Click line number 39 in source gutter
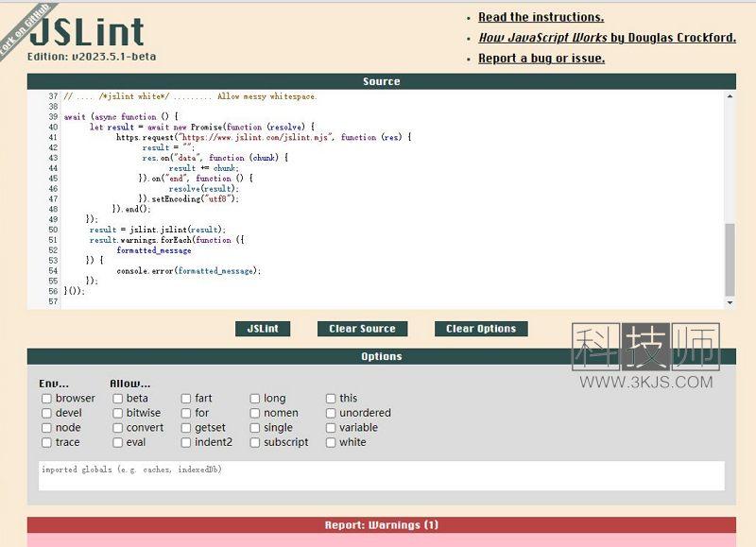 tap(53, 116)
